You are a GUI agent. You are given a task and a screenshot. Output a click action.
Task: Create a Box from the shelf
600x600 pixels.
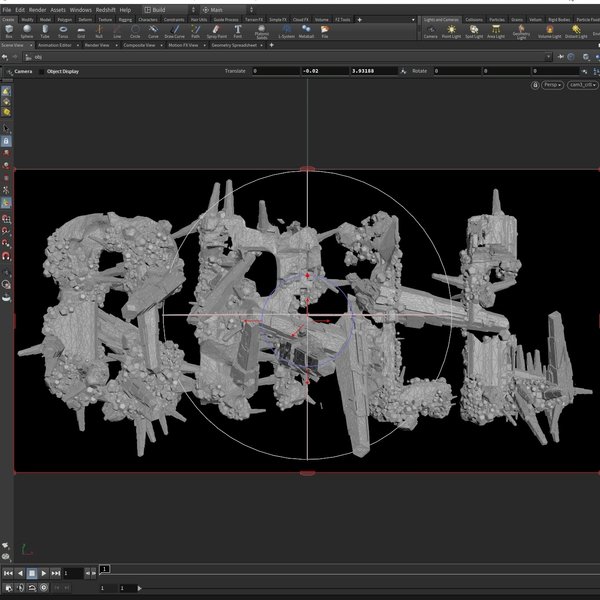9,31
